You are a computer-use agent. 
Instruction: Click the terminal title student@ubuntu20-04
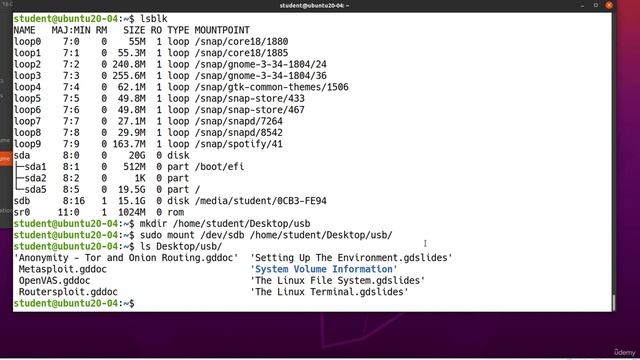[314, 5]
